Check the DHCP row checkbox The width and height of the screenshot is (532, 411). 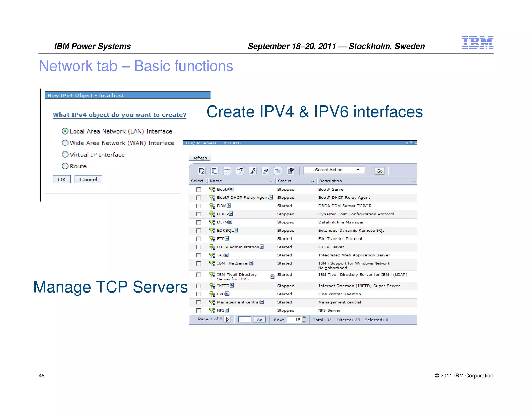pyautogui.click(x=198, y=214)
